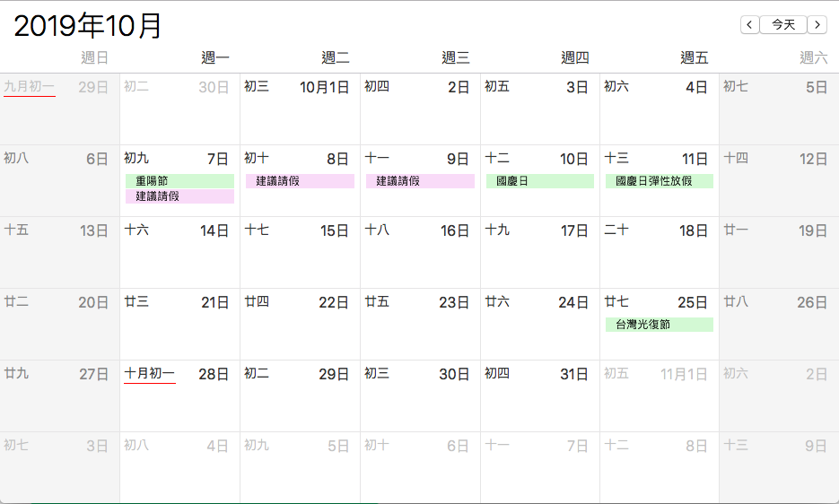Open the 重陽節 event on the 7th

coord(179,181)
